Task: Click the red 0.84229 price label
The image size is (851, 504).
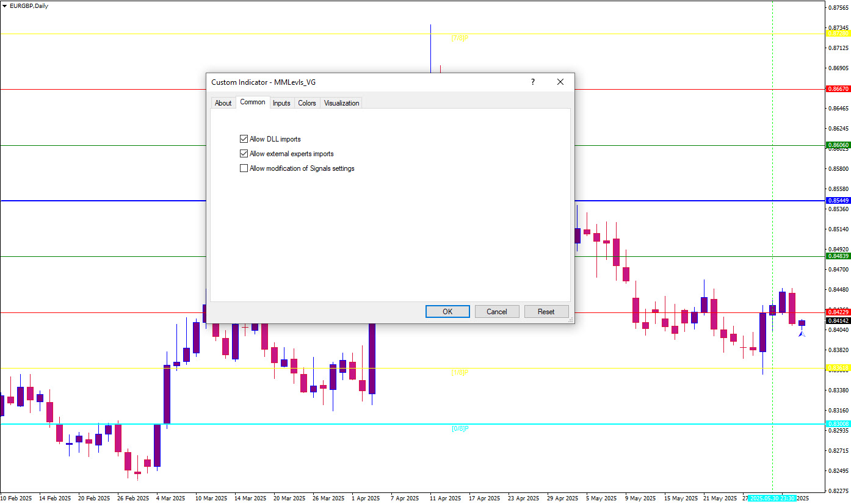Action: pos(838,312)
